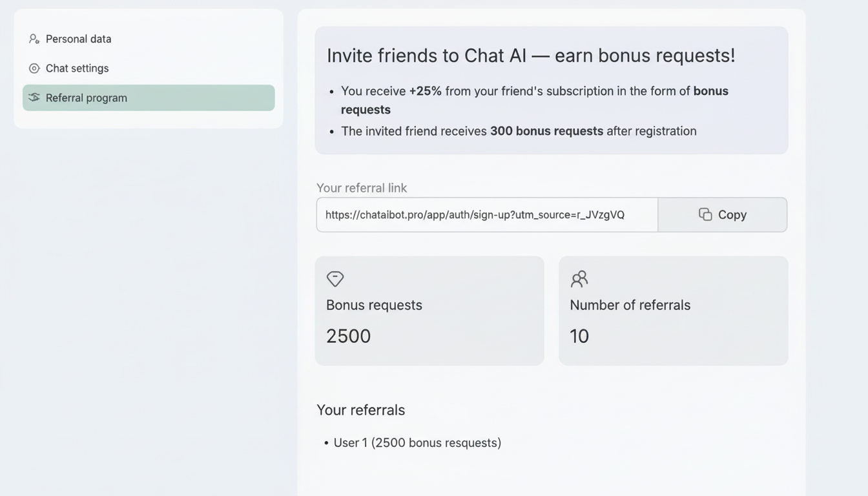Select the referral link text field
Image resolution: width=868 pixels, height=496 pixels.
(486, 214)
